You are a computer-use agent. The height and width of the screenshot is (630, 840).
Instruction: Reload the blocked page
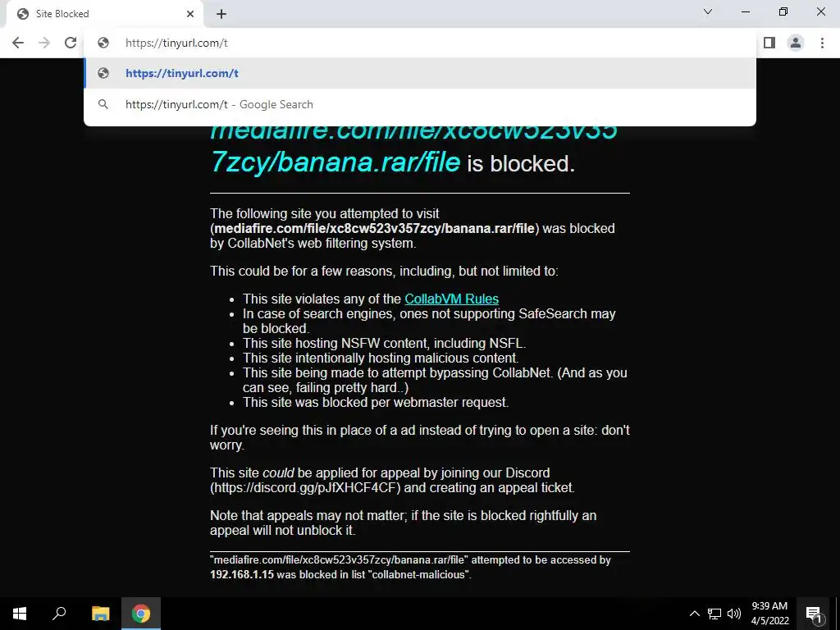(x=71, y=43)
